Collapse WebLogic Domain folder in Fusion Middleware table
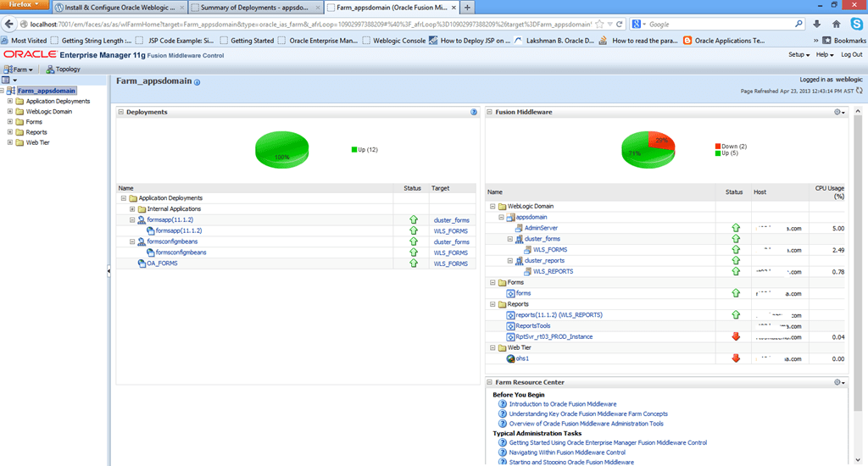 pos(492,207)
